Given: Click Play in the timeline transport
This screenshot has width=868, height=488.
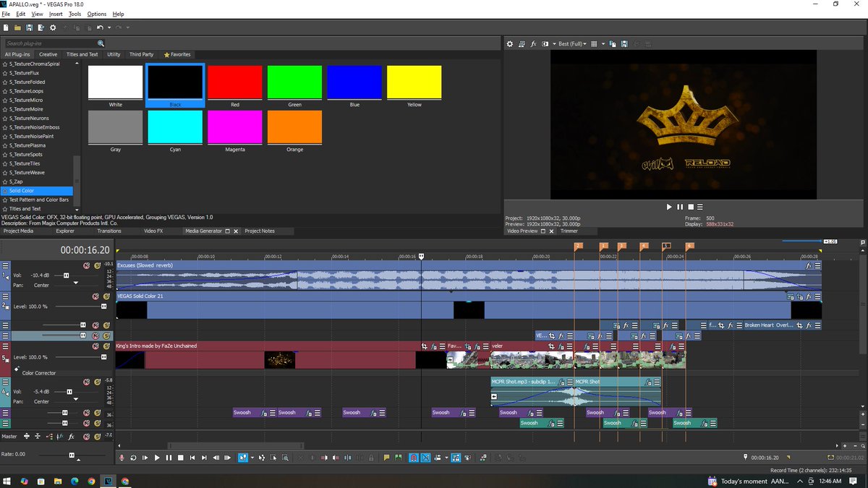Looking at the screenshot, I should pos(157,458).
